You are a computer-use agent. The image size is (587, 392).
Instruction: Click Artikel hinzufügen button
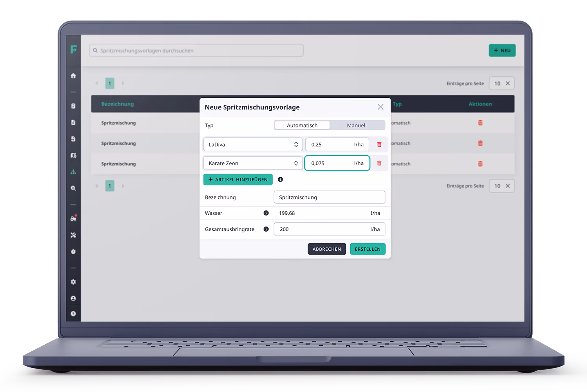click(x=238, y=180)
